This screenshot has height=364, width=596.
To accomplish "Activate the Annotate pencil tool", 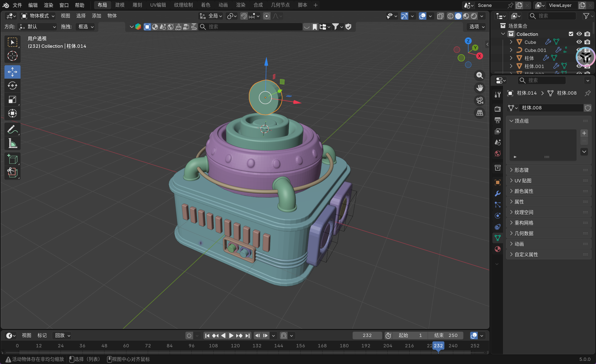I will pos(12,129).
